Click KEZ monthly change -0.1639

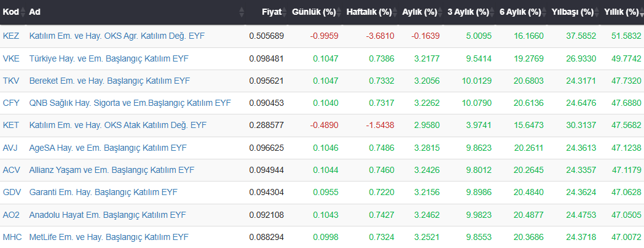click(x=425, y=36)
